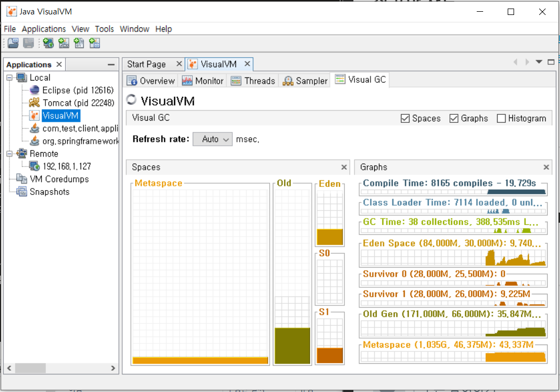Collapse the Remote tree node
The image size is (560, 392).
(x=9, y=154)
